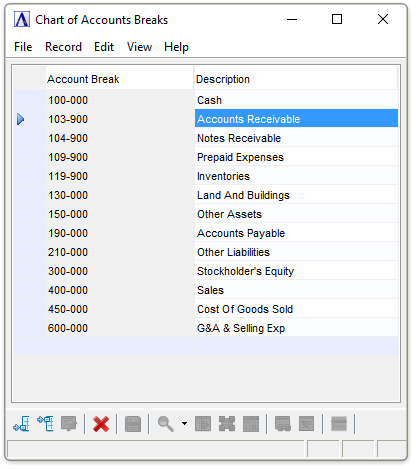This screenshot has width=416, height=469.
Task: Click the Cost Of Goods Sold cell
Action: (x=296, y=309)
